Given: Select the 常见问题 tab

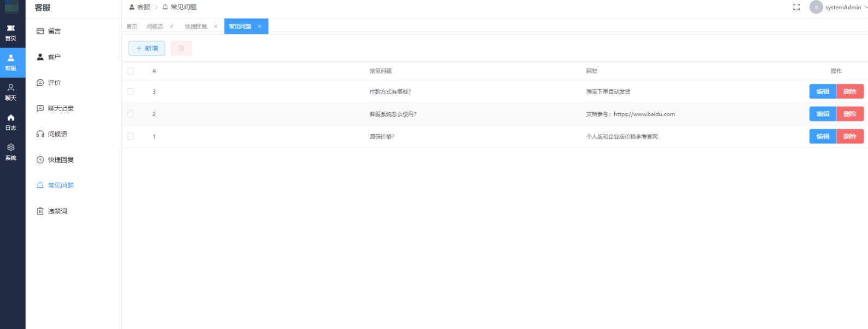Looking at the screenshot, I should point(240,26).
